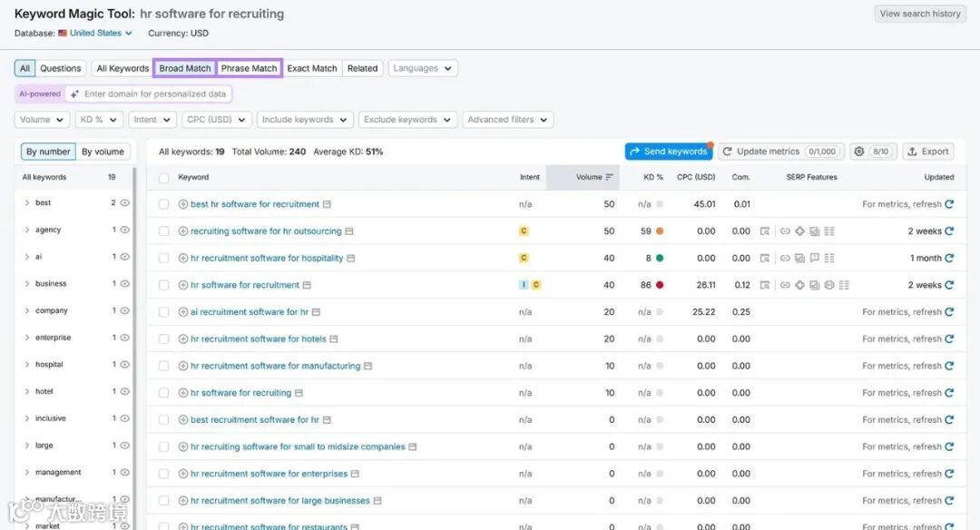Image resolution: width=980 pixels, height=530 pixels.
Task: Check the best hr software for recruitment row
Action: (163, 204)
